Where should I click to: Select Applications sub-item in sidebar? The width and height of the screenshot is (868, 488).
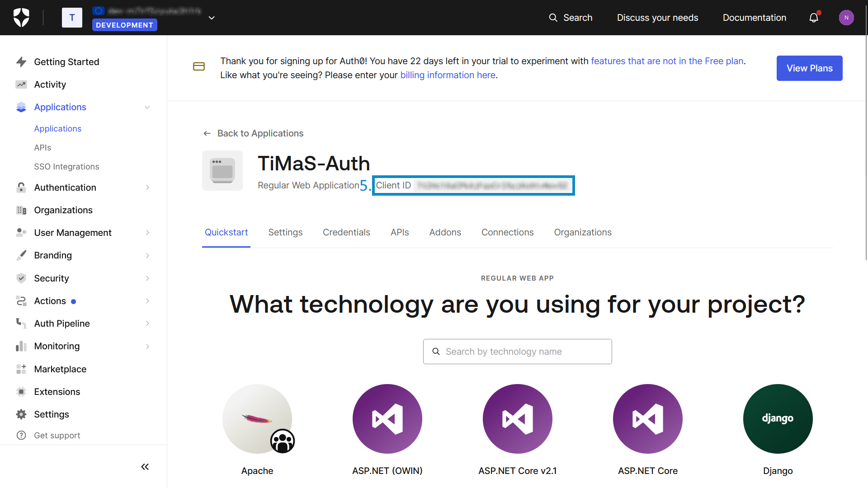(58, 129)
